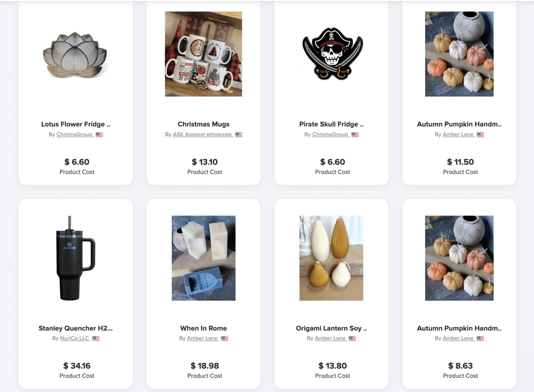Click the flag icon under Lotus Flower Fridge
The image size is (534, 392).
[99, 134]
